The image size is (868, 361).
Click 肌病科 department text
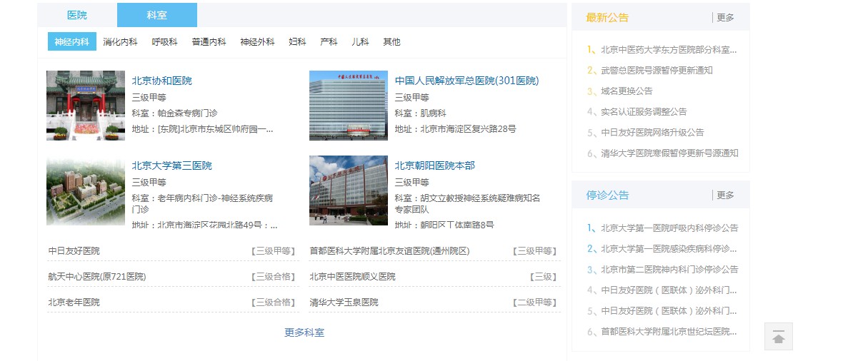[x=433, y=113]
